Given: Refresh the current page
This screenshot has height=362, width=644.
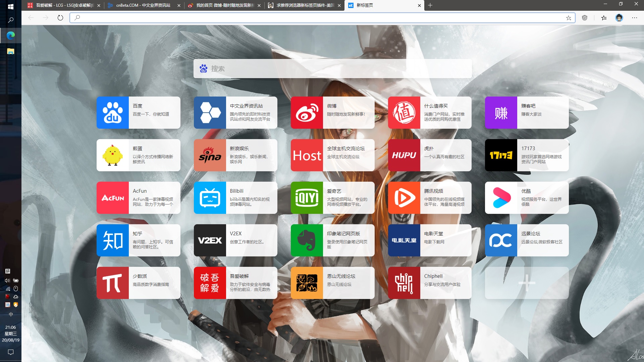Looking at the screenshot, I should point(60,18).
